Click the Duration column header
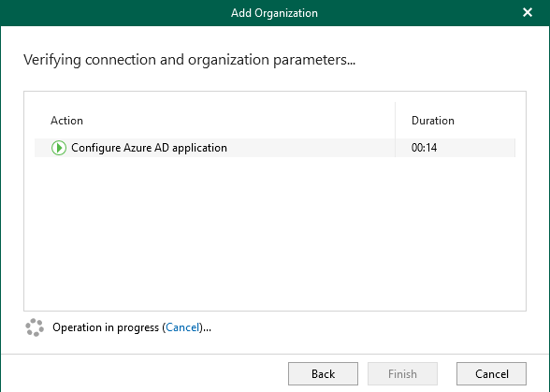 coord(433,121)
